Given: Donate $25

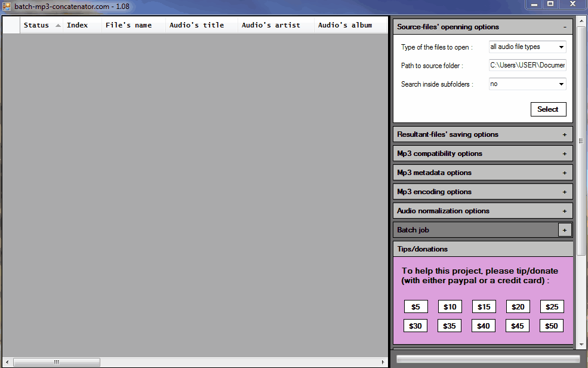Looking at the screenshot, I should [x=552, y=307].
